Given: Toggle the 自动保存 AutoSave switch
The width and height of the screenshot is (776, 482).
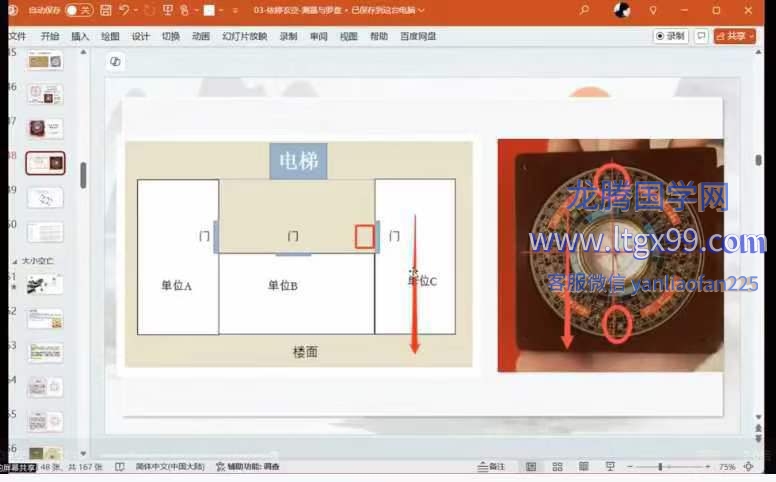Looking at the screenshot, I should click(x=78, y=10).
